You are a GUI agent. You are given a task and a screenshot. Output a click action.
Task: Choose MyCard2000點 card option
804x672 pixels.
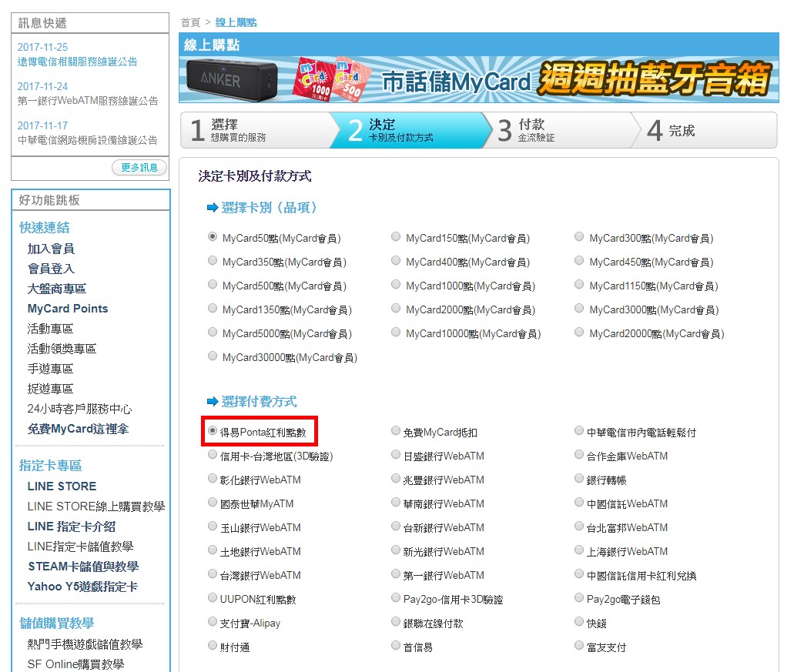(x=396, y=308)
